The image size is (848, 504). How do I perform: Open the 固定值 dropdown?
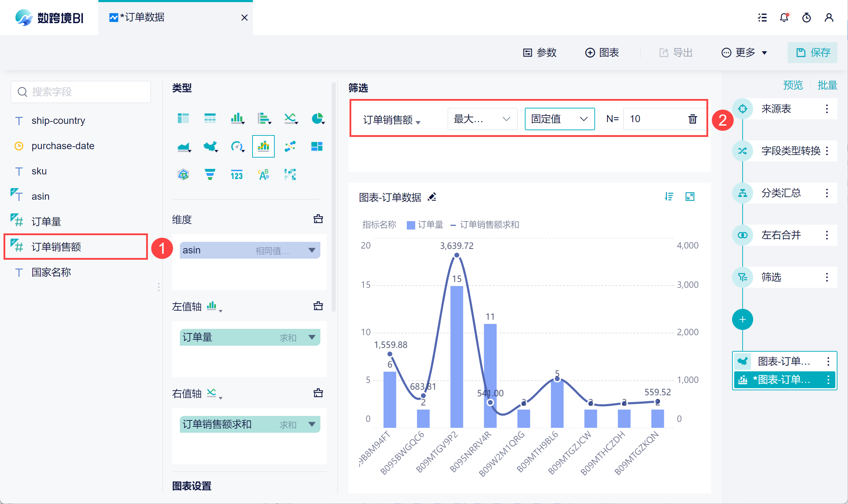pyautogui.click(x=559, y=119)
